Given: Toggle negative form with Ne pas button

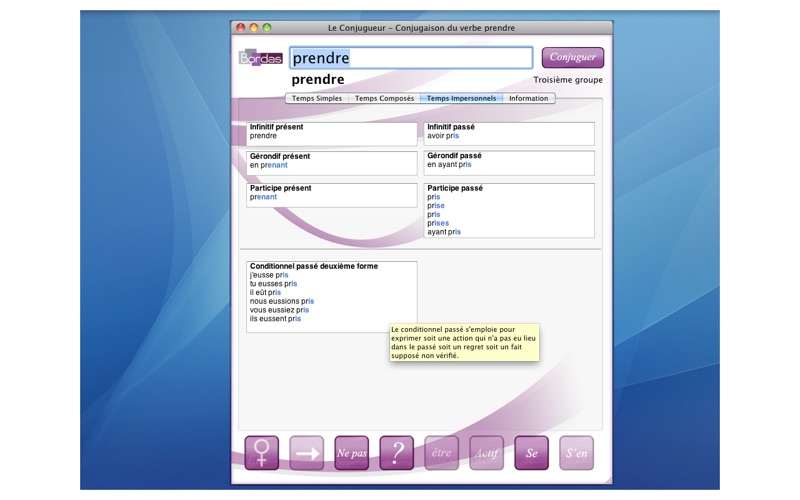Looking at the screenshot, I should click(x=352, y=453).
